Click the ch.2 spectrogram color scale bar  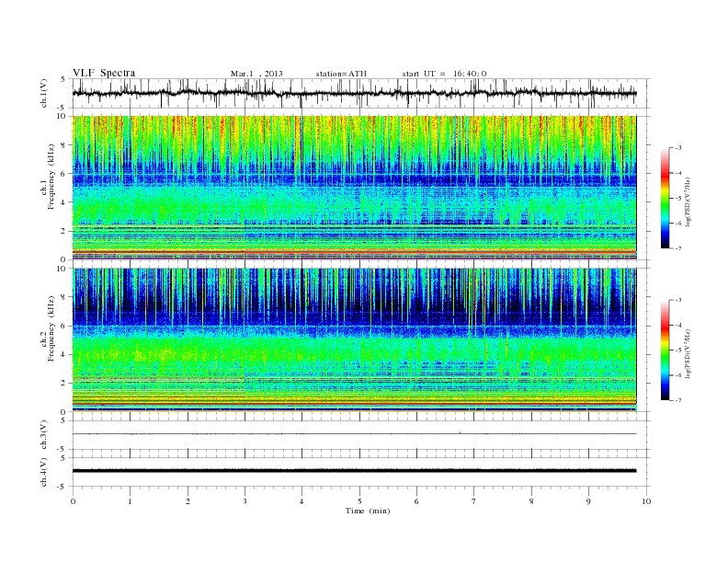[x=665, y=350]
